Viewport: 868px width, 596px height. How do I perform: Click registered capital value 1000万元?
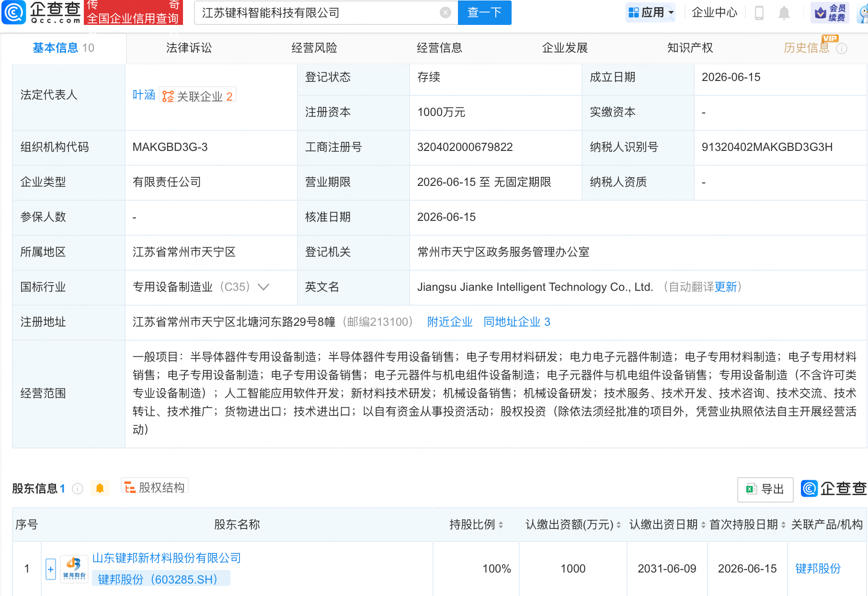[441, 112]
